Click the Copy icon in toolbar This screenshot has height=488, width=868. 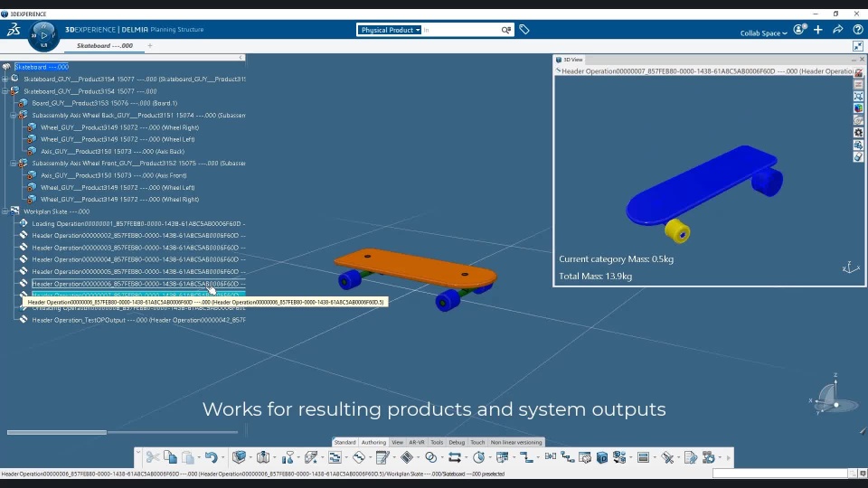[170, 457]
